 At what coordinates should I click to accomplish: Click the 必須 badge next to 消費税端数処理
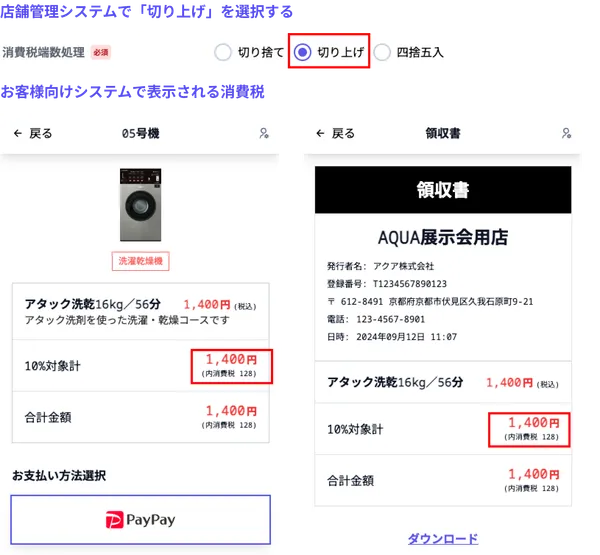pos(99,52)
